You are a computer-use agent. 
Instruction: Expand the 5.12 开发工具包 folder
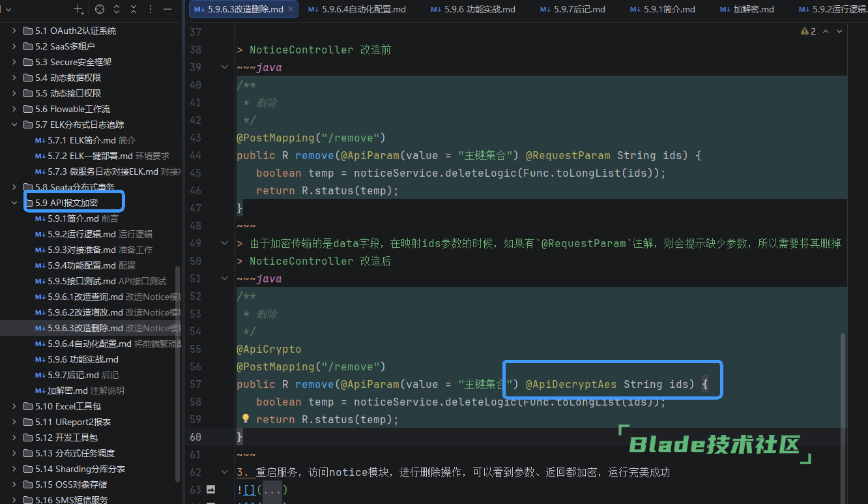click(14, 437)
